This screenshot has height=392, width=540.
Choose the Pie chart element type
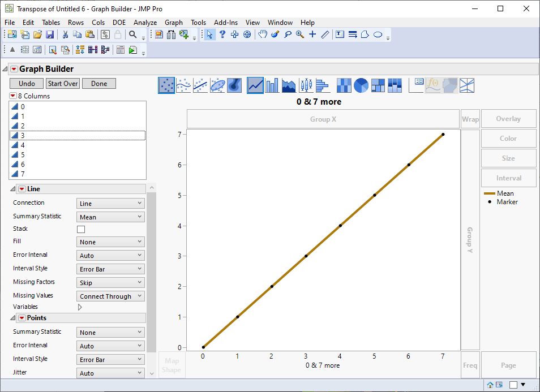[x=360, y=85]
